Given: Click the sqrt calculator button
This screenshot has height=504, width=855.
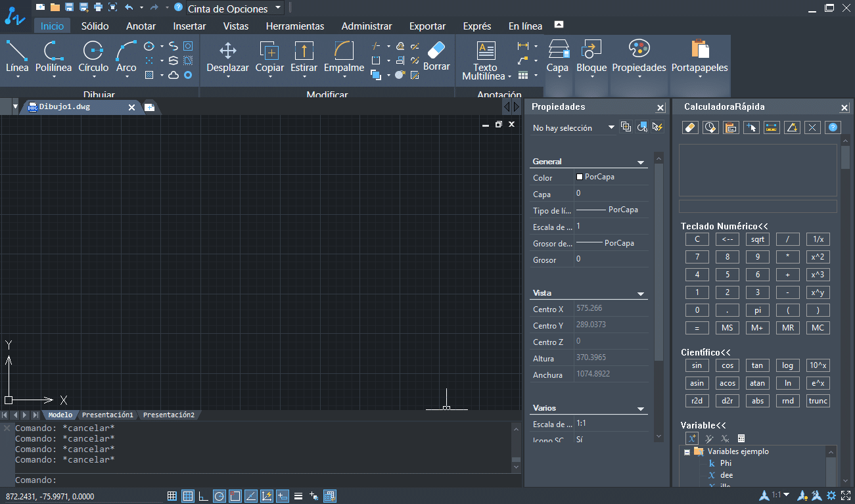Looking at the screenshot, I should click(758, 239).
